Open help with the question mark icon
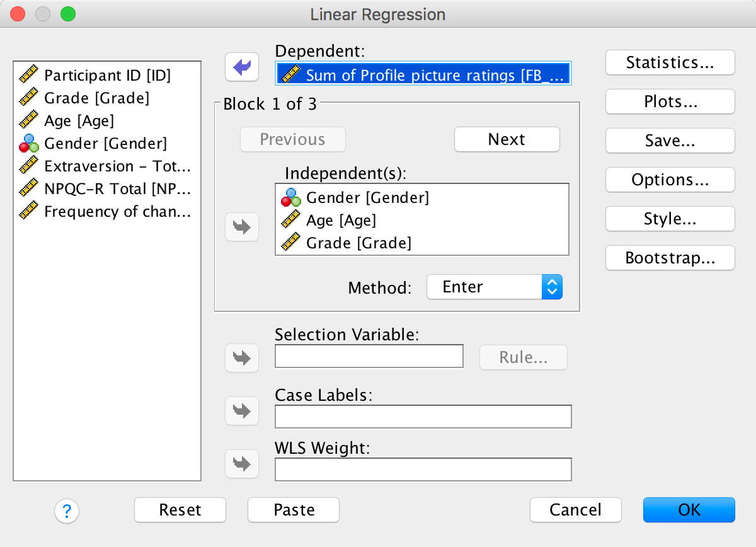 (67, 510)
